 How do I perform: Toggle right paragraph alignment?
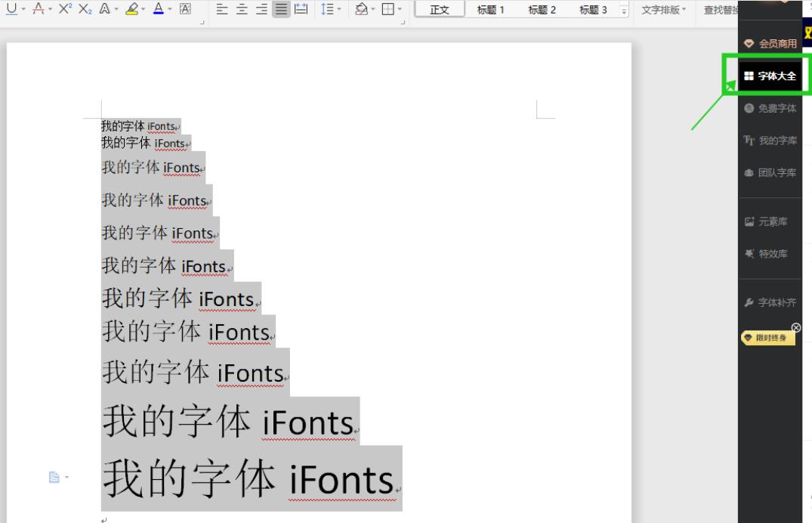click(263, 10)
